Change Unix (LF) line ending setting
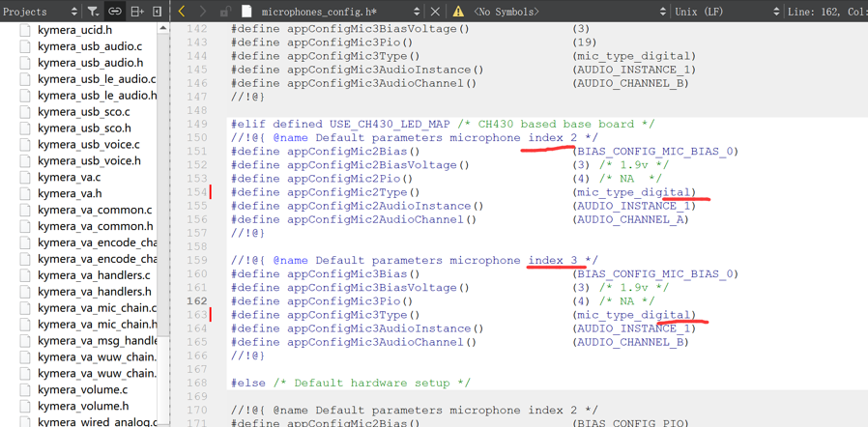 [x=728, y=11]
